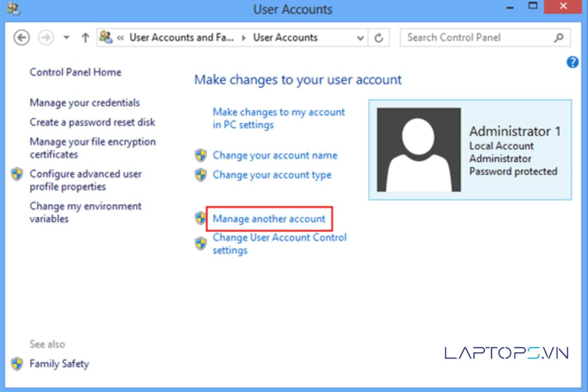Click the Back navigation arrow
Image resolution: width=588 pixels, height=392 pixels.
22,38
